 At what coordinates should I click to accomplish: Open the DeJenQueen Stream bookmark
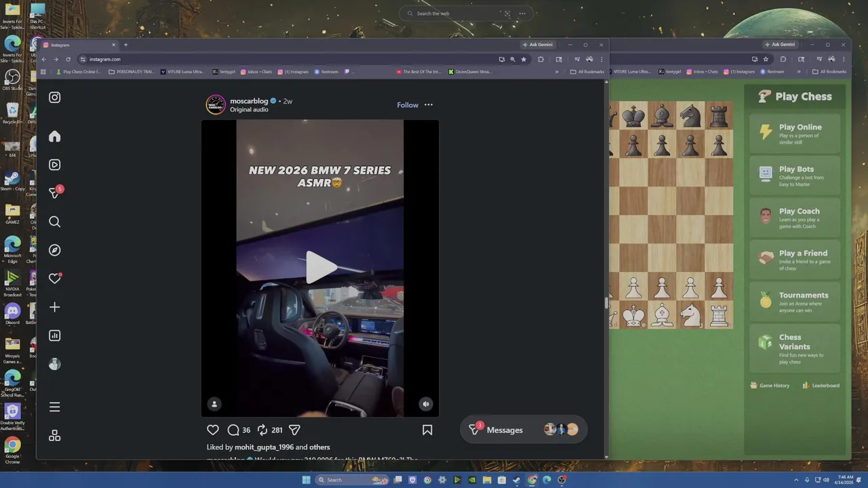click(470, 71)
